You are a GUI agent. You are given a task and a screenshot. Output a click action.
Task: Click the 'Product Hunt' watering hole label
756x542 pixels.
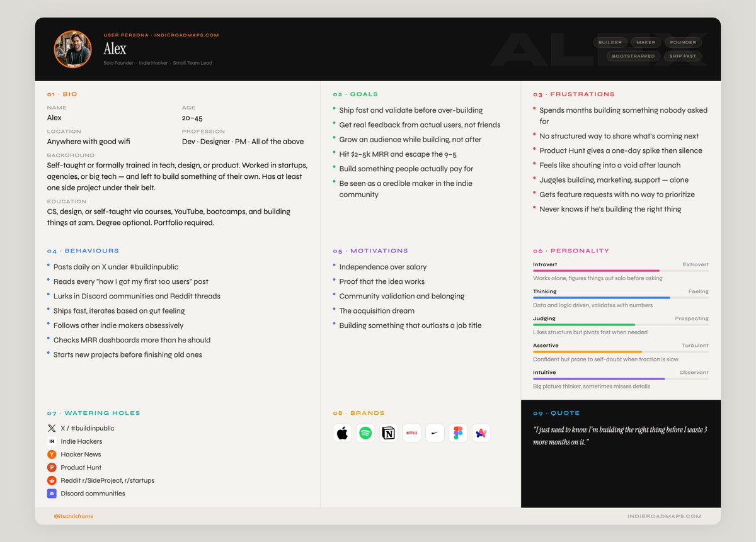click(x=81, y=467)
